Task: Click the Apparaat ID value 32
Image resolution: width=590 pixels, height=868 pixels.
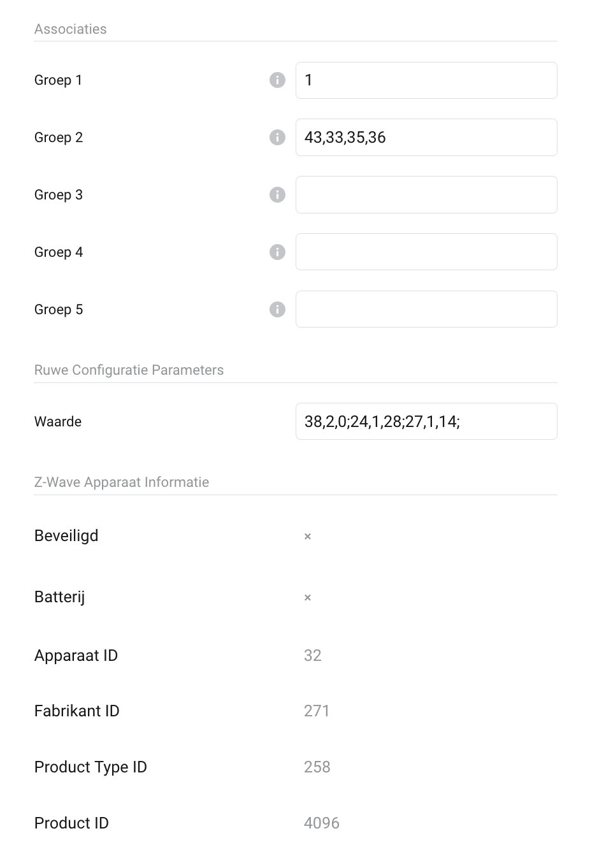Action: [313, 656]
